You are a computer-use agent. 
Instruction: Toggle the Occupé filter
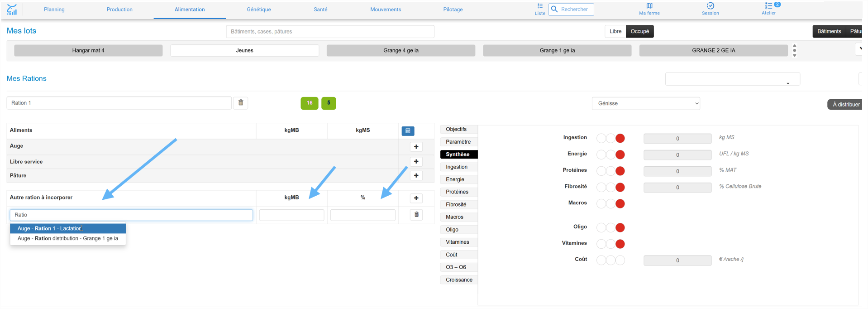tap(639, 31)
